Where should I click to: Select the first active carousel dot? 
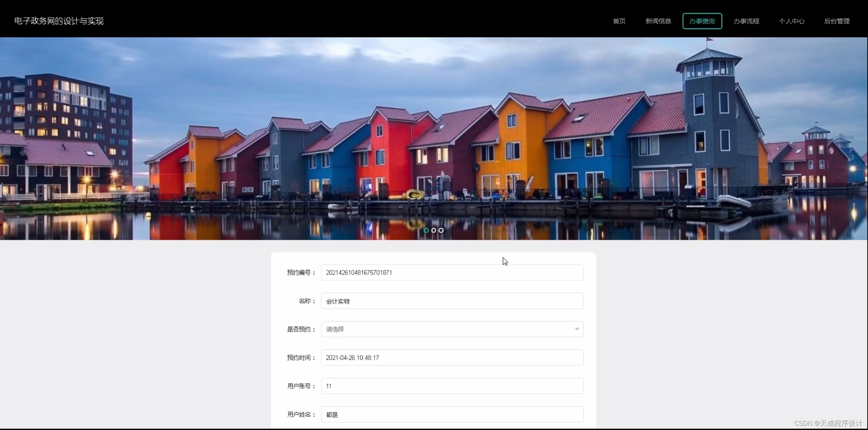coord(426,230)
